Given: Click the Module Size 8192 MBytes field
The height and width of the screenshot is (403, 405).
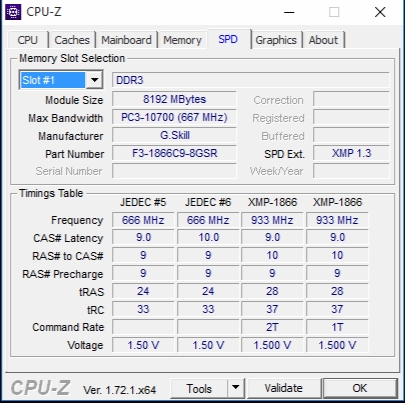Looking at the screenshot, I should click(x=174, y=99).
